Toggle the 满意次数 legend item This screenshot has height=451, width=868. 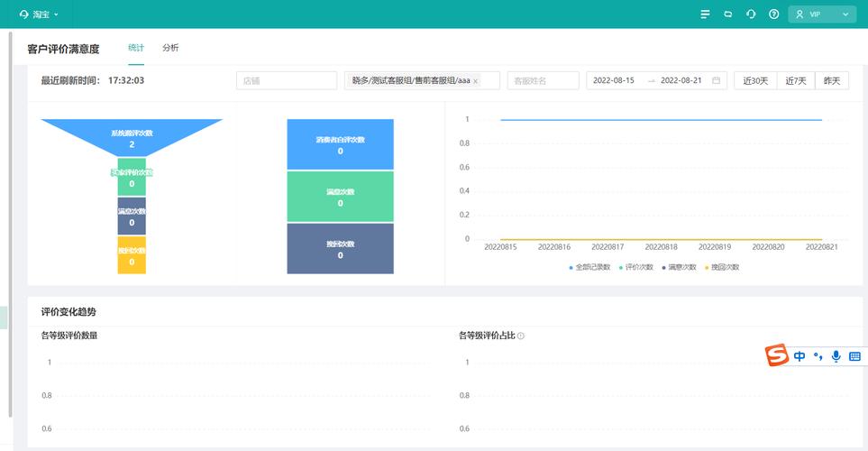click(x=680, y=267)
